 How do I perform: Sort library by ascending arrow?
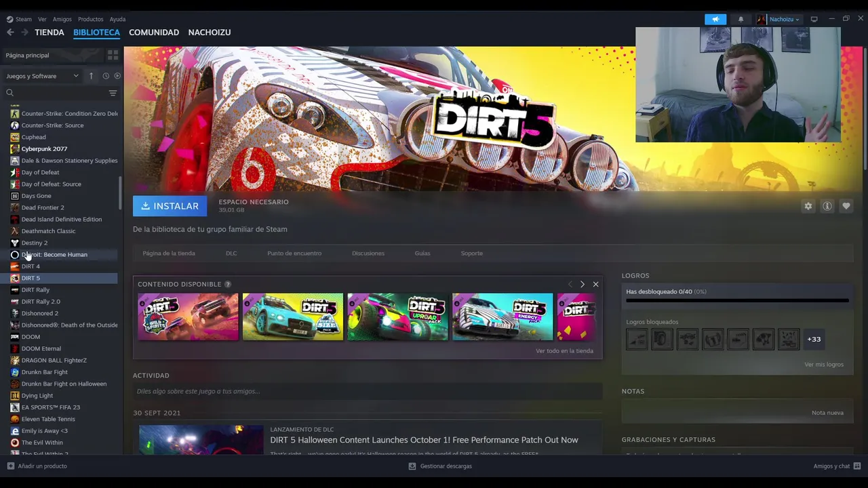(91, 76)
